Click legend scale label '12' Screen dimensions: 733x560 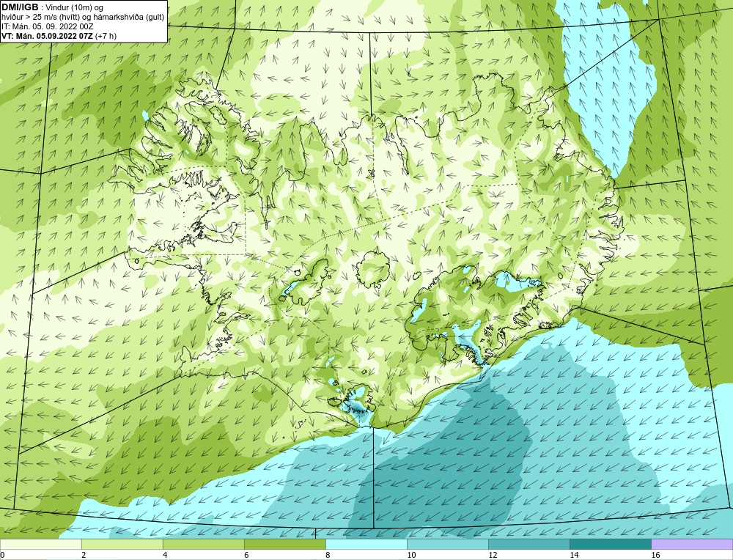coord(493,555)
